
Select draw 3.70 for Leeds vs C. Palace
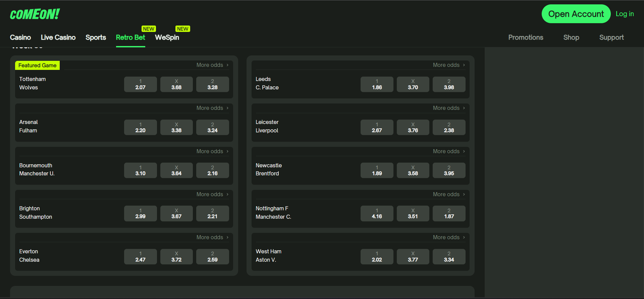[413, 84]
